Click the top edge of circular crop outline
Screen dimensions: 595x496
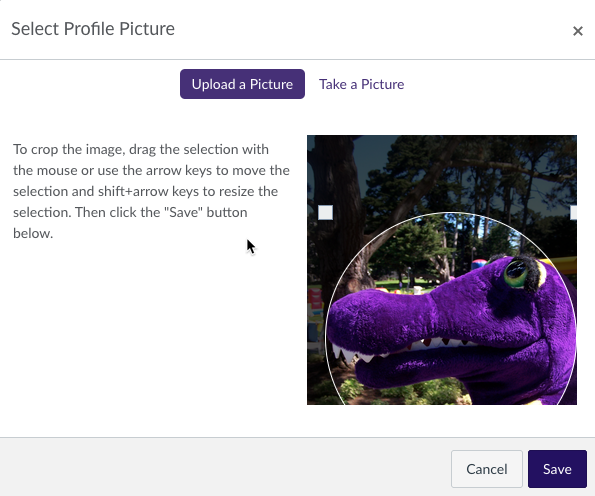click(x=450, y=213)
